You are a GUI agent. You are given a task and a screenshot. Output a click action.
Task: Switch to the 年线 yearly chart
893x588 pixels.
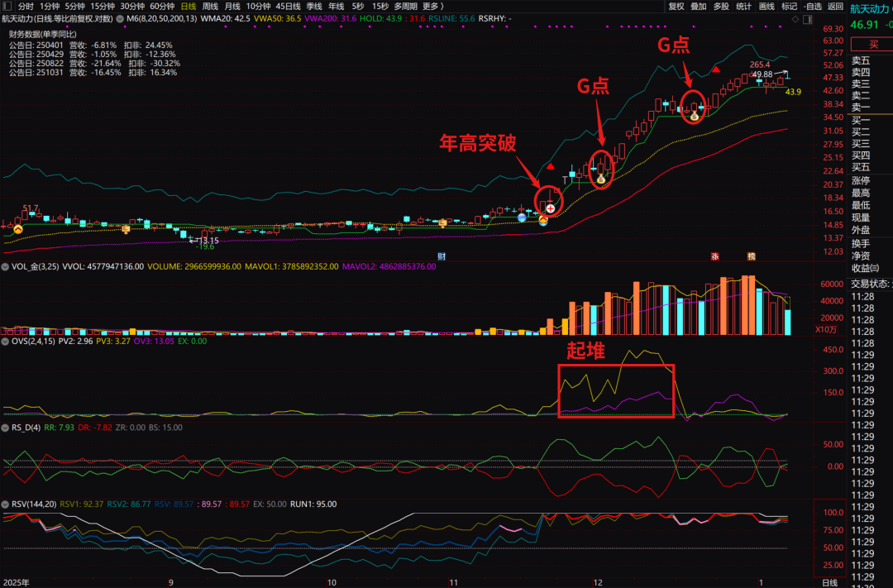pyautogui.click(x=336, y=7)
